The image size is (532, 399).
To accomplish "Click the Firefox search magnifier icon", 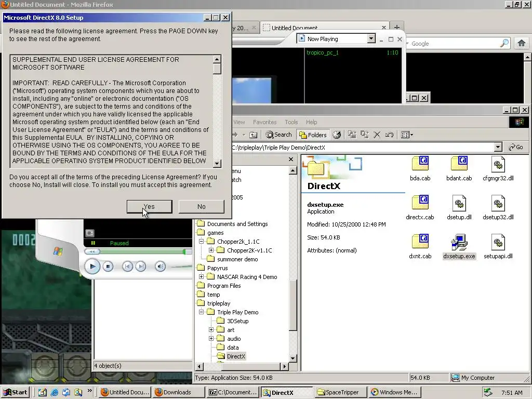I will 504,43.
